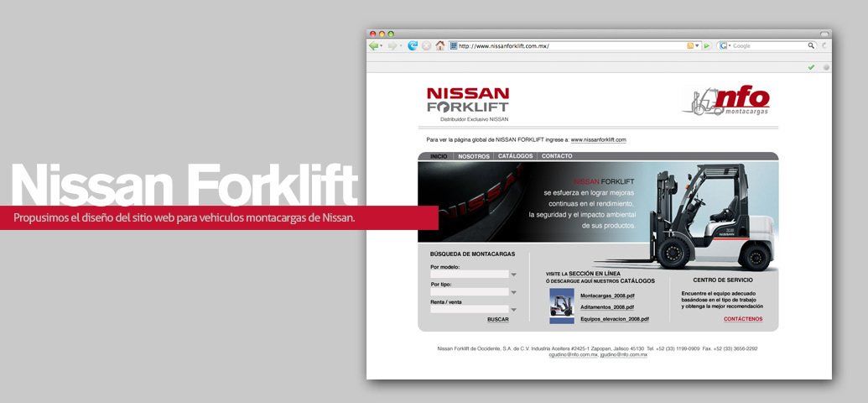
Task: Open the forward button history dropdown arrow
Action: [400, 46]
